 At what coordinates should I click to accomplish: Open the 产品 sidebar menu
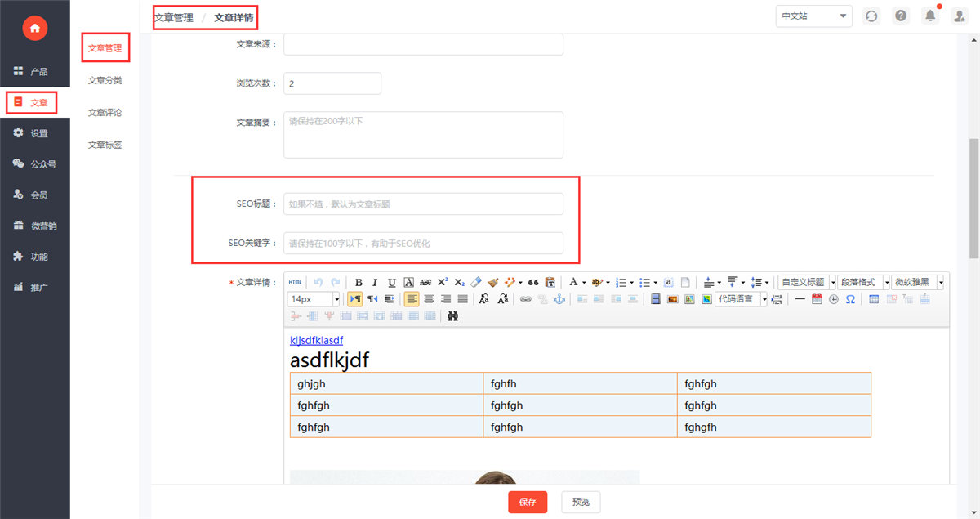[x=34, y=72]
